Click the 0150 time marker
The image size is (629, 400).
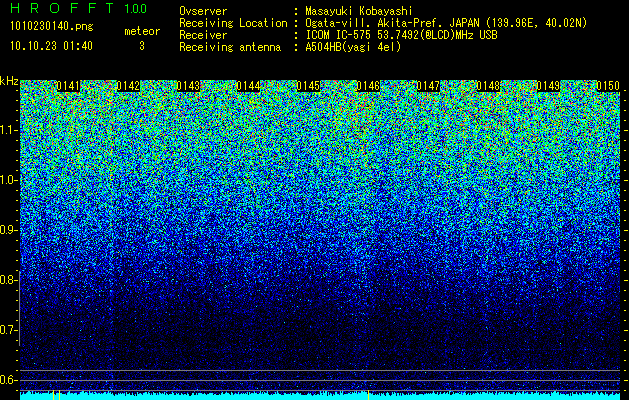pos(608,86)
